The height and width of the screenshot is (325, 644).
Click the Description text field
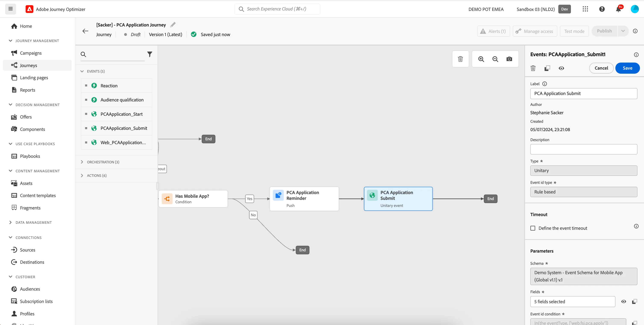584,149
